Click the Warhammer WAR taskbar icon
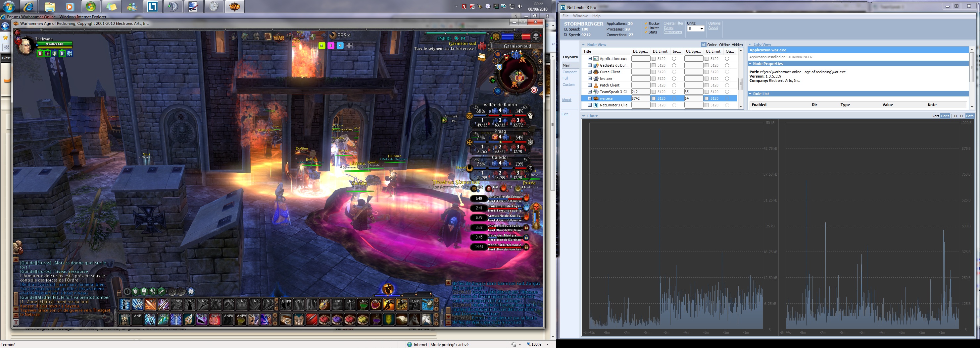Screen dimensions: 980x348 (235, 7)
